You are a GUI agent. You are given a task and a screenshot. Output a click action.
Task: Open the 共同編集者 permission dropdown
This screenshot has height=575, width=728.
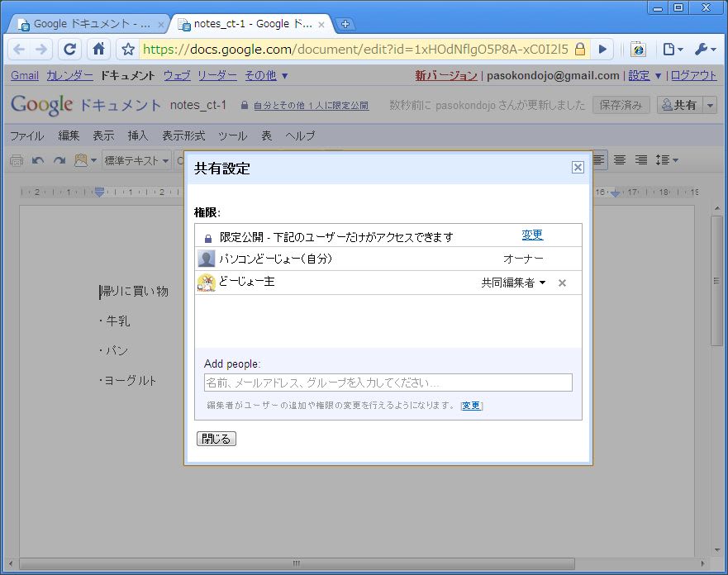pyautogui.click(x=513, y=283)
